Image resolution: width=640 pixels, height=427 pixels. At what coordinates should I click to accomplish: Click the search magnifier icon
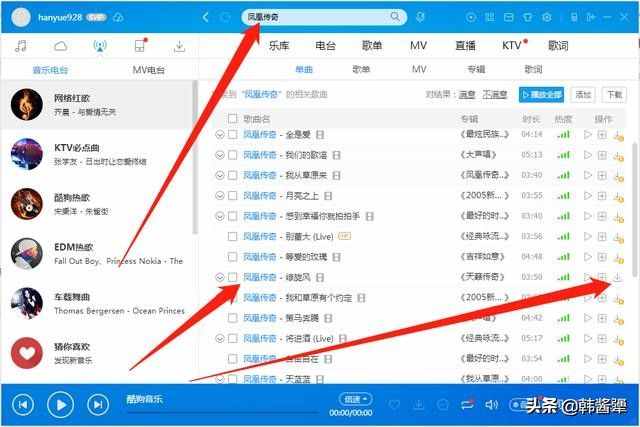(x=396, y=18)
